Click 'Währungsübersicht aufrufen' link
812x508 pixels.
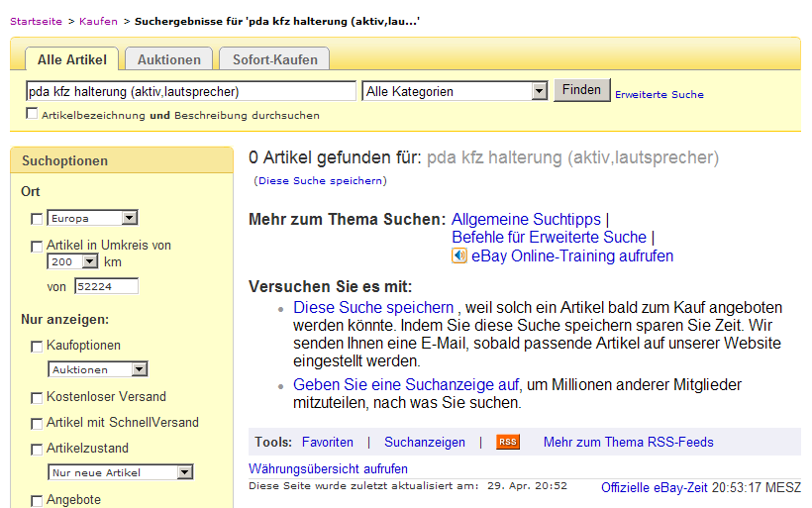click(x=328, y=468)
